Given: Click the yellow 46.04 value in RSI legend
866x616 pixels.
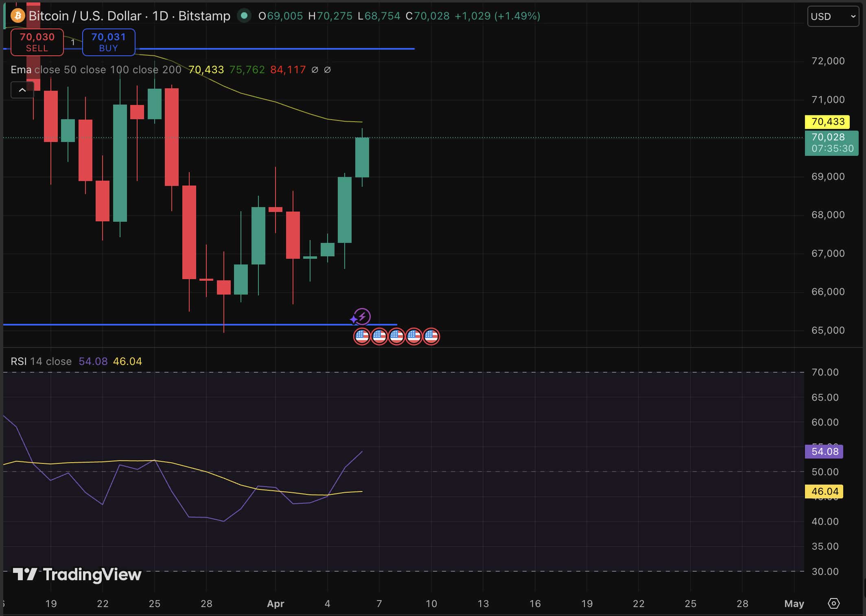Looking at the screenshot, I should click(127, 361).
